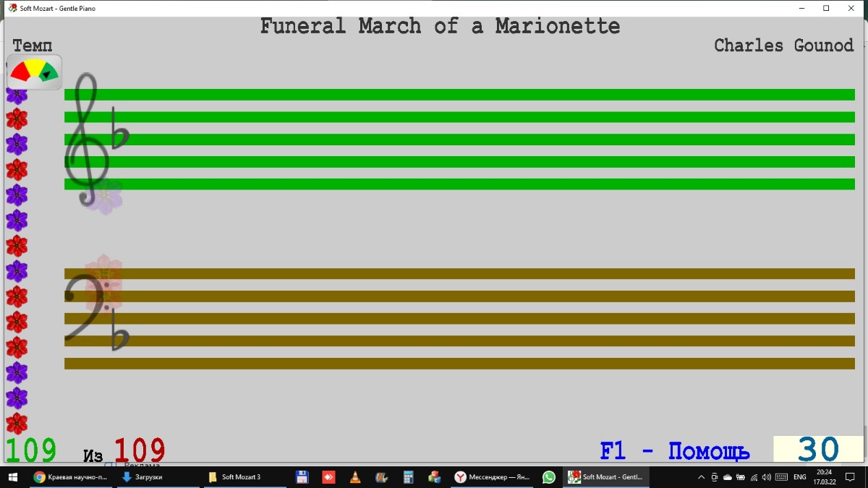The image size is (868, 488).
Task: Minimize the Gentle Piano window
Action: 801,8
